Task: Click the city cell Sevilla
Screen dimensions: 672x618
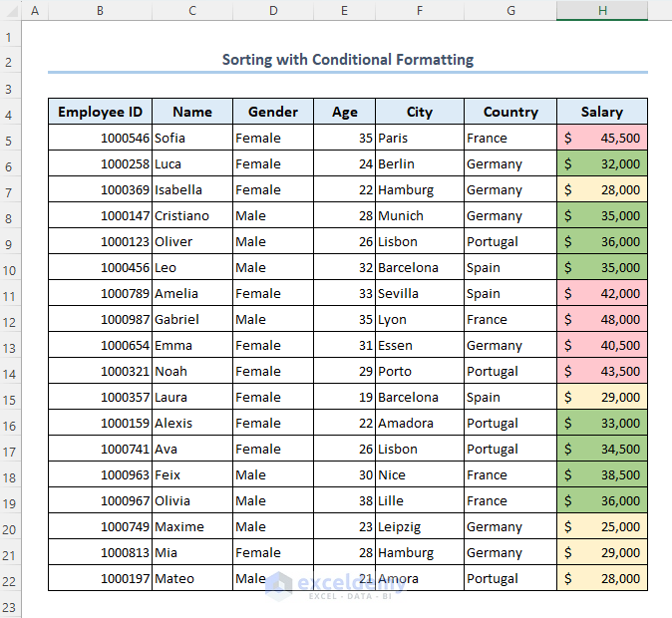Action: pos(420,293)
